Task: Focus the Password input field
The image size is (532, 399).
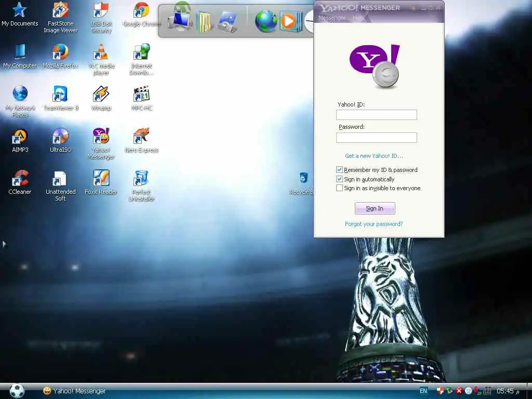Action: [376, 137]
